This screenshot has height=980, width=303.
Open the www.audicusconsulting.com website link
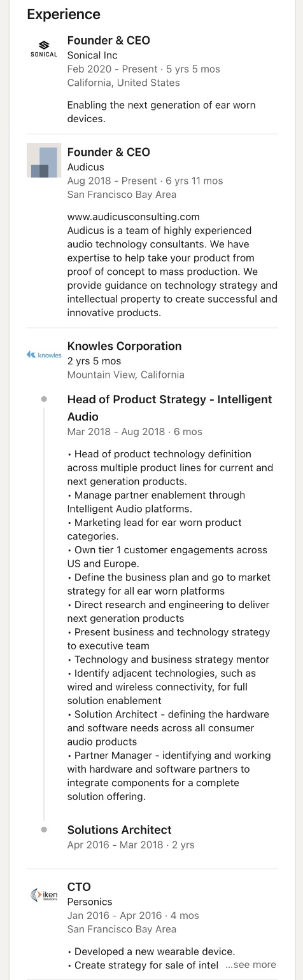coord(134,217)
